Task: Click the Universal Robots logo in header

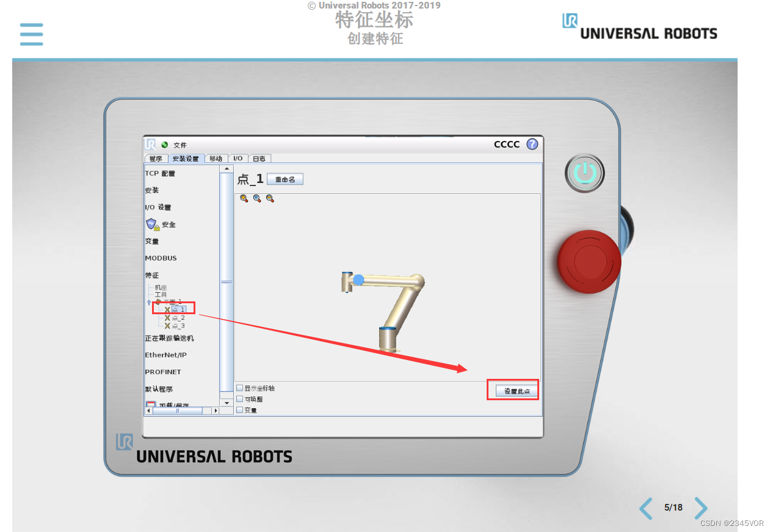Action: [640, 27]
